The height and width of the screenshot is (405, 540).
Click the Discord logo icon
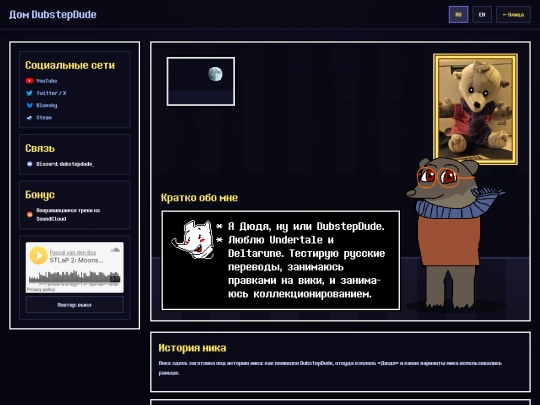[x=30, y=164]
